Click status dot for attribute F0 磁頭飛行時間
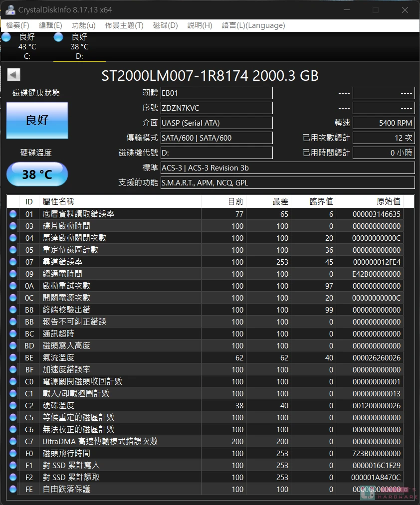 [x=13, y=453]
